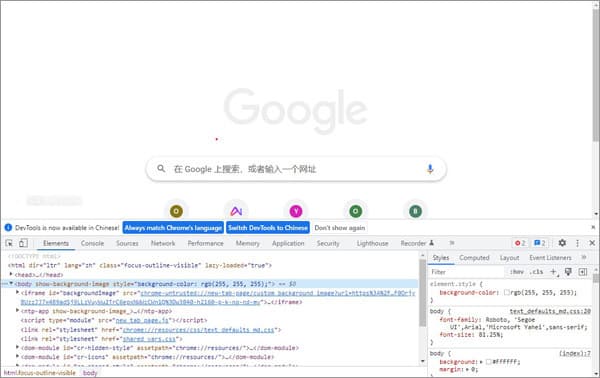Select the Computed pane tab

(474, 258)
